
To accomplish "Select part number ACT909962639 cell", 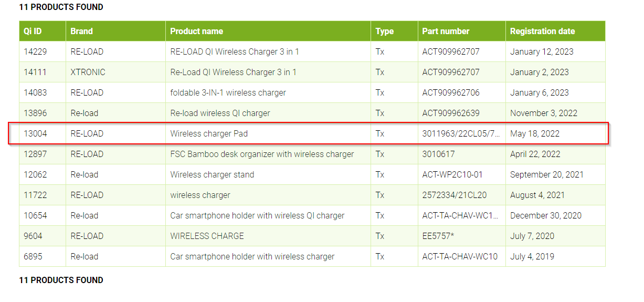I will click(450, 113).
